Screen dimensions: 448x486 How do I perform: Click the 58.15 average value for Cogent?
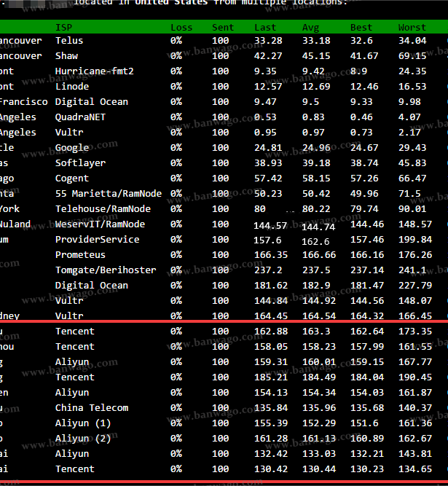(x=316, y=179)
